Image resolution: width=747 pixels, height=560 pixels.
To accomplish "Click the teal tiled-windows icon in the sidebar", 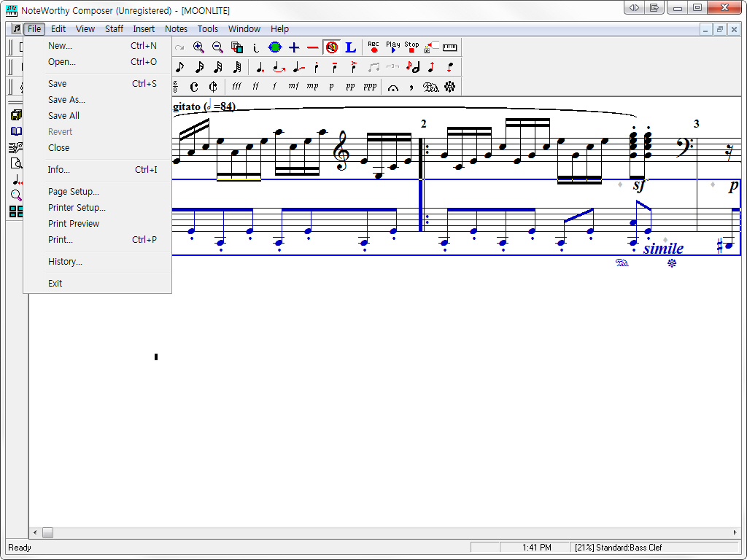I will pos(16,211).
